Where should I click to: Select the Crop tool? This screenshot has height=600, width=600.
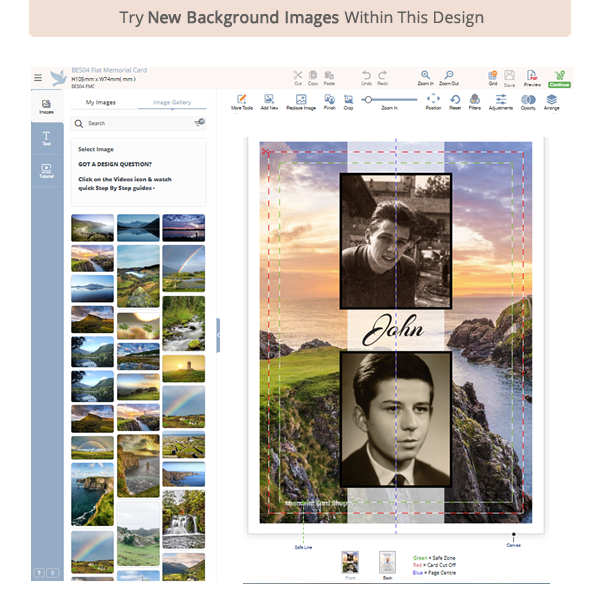pyautogui.click(x=348, y=101)
